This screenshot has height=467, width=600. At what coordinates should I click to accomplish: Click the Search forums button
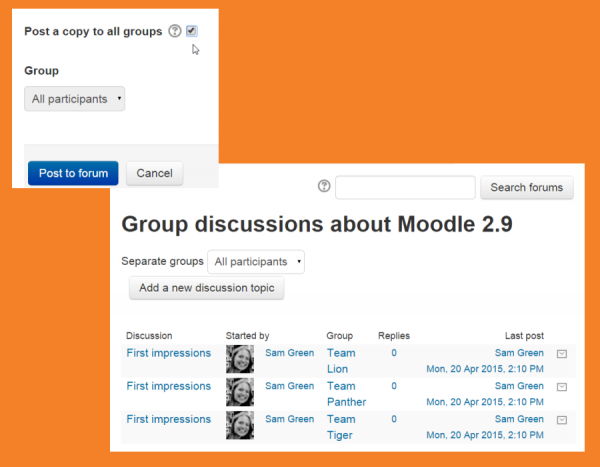[x=527, y=188]
